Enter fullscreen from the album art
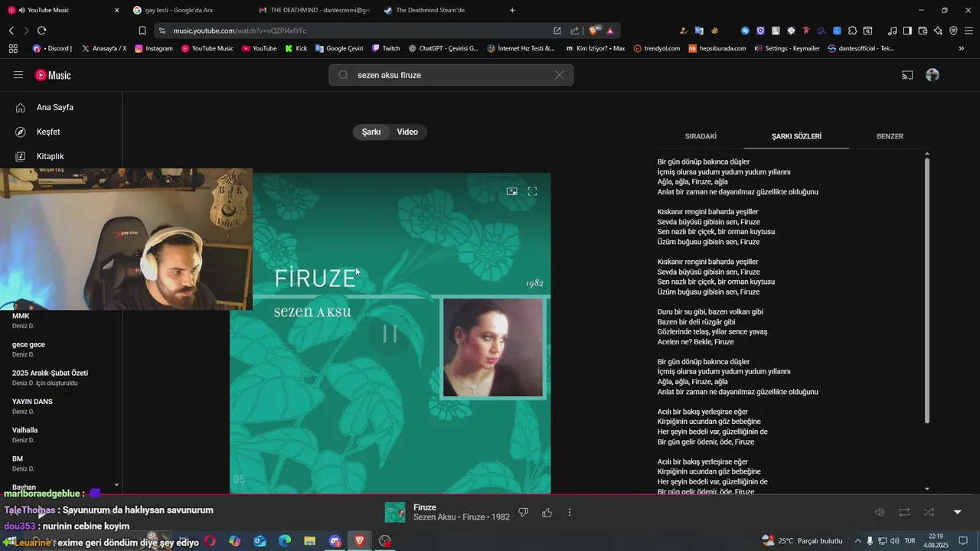 532,191
